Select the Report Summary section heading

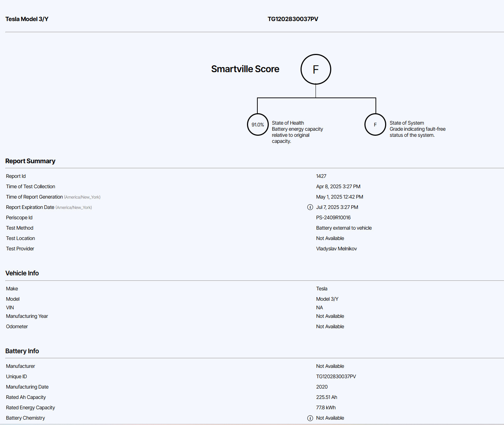pos(30,161)
